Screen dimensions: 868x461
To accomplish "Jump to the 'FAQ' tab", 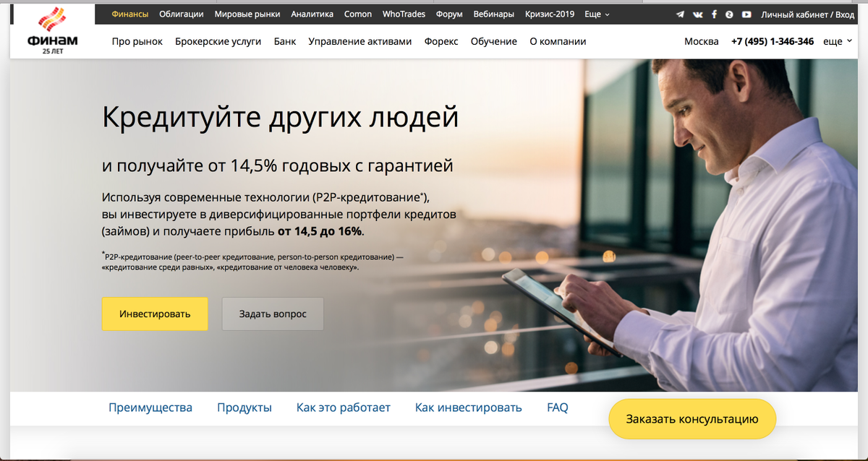I will pos(558,408).
